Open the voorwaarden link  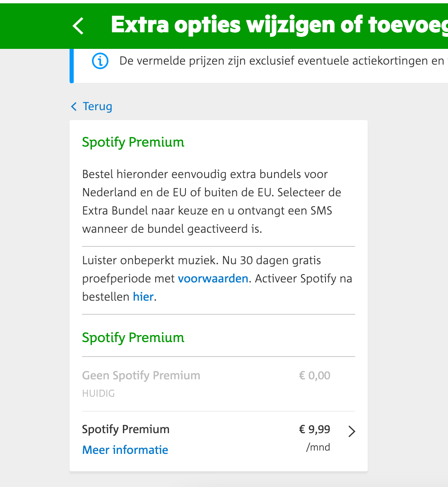pyautogui.click(x=213, y=279)
